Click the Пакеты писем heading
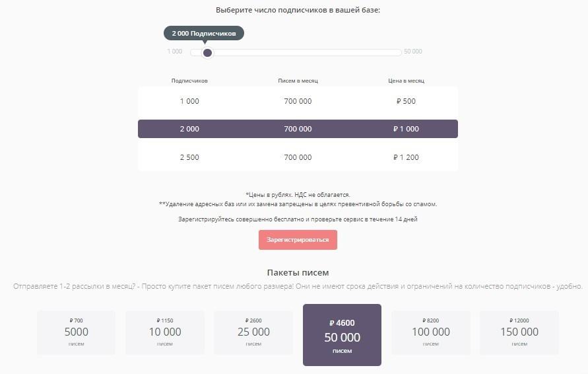588x374 pixels. pos(298,272)
